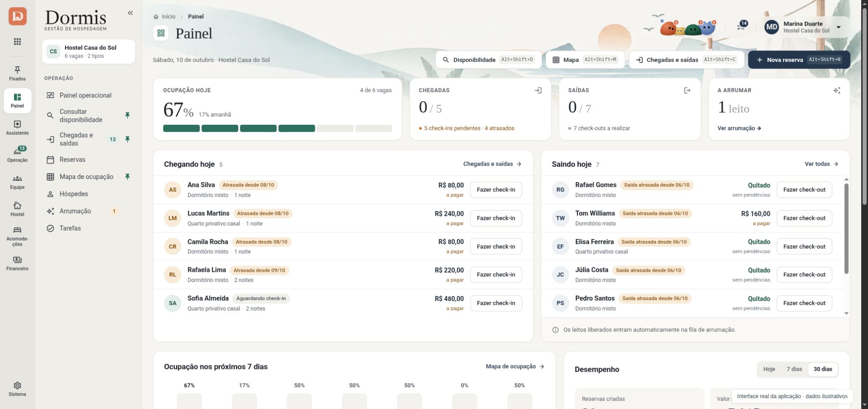
Task: Open the Financeiro section
Action: point(17,263)
